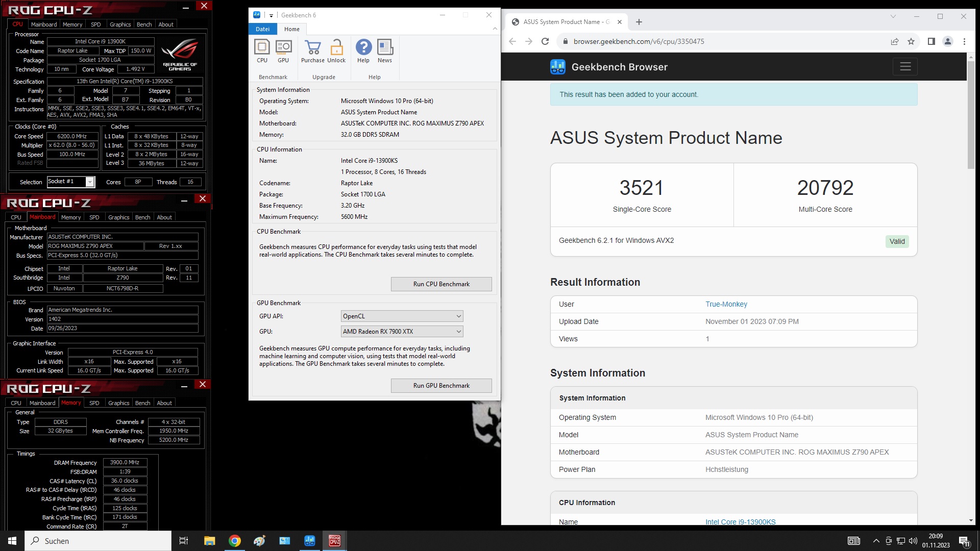
Task: Open Geekbench from the taskbar
Action: click(310, 541)
